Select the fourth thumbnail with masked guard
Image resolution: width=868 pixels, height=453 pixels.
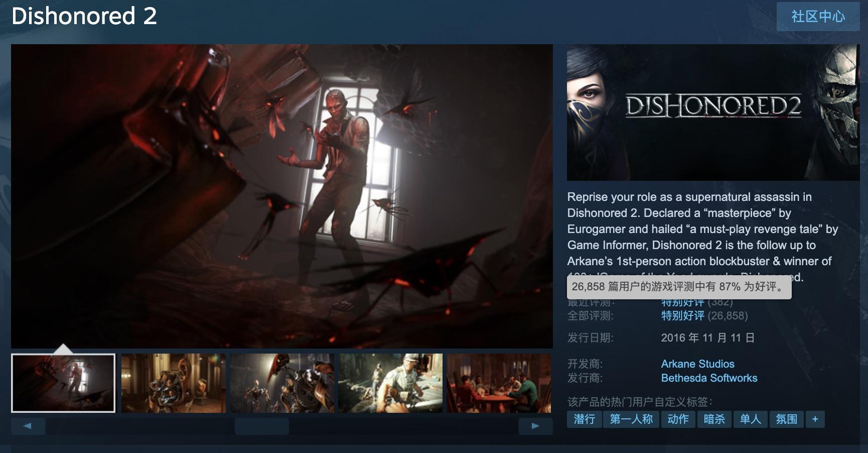(390, 383)
